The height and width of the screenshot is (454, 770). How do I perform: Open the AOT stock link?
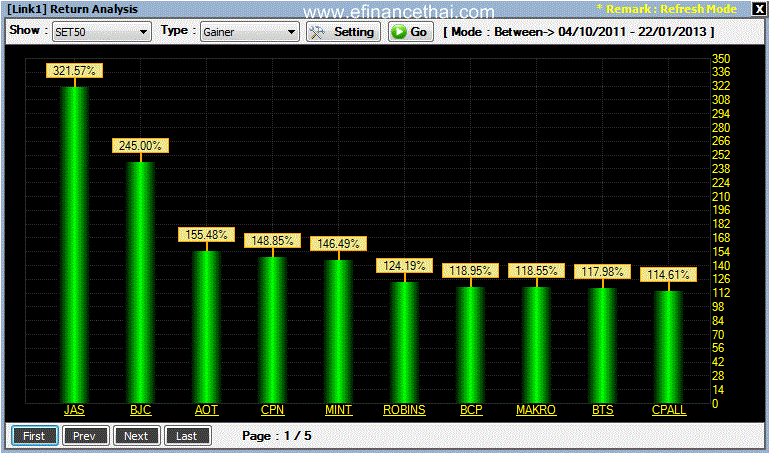206,410
